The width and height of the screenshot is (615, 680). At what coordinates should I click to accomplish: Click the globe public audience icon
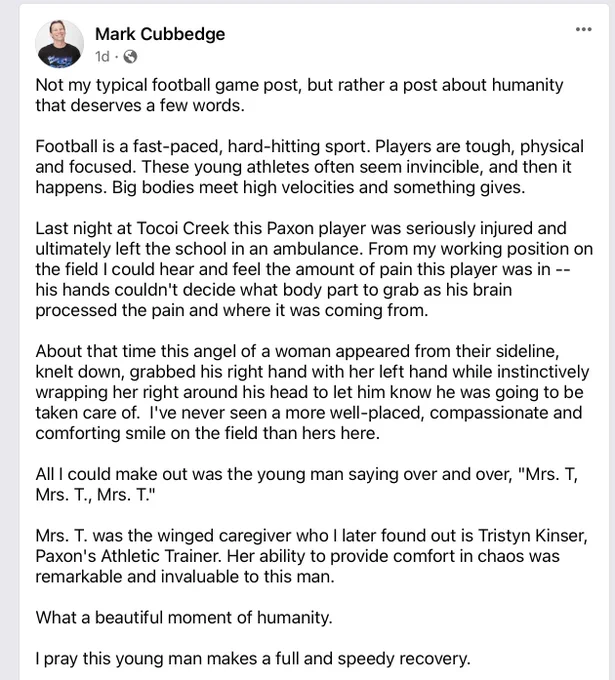point(130,56)
